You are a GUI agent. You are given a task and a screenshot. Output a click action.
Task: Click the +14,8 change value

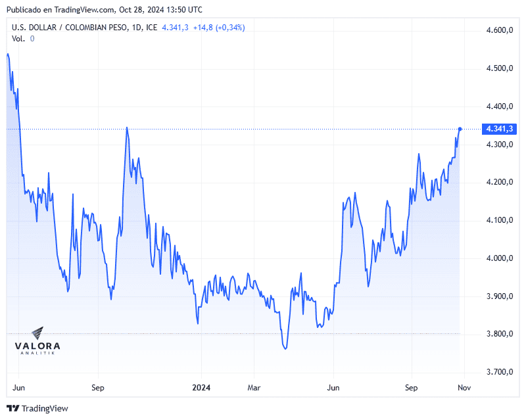(203, 28)
